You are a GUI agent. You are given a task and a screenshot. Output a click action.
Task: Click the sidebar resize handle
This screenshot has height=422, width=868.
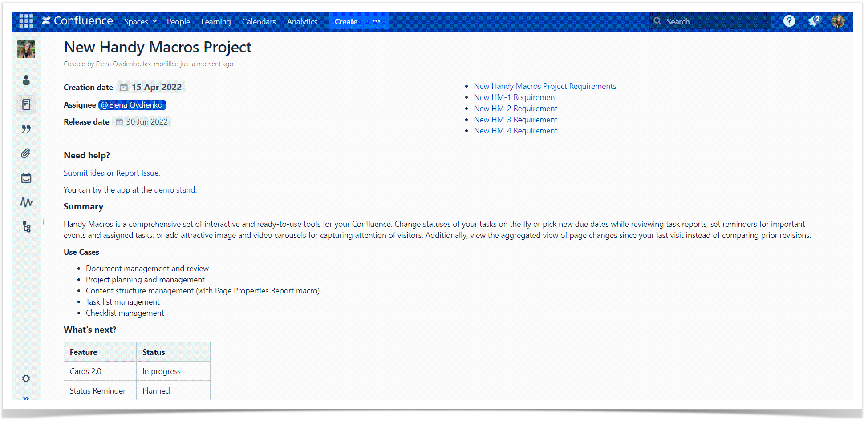(44, 221)
